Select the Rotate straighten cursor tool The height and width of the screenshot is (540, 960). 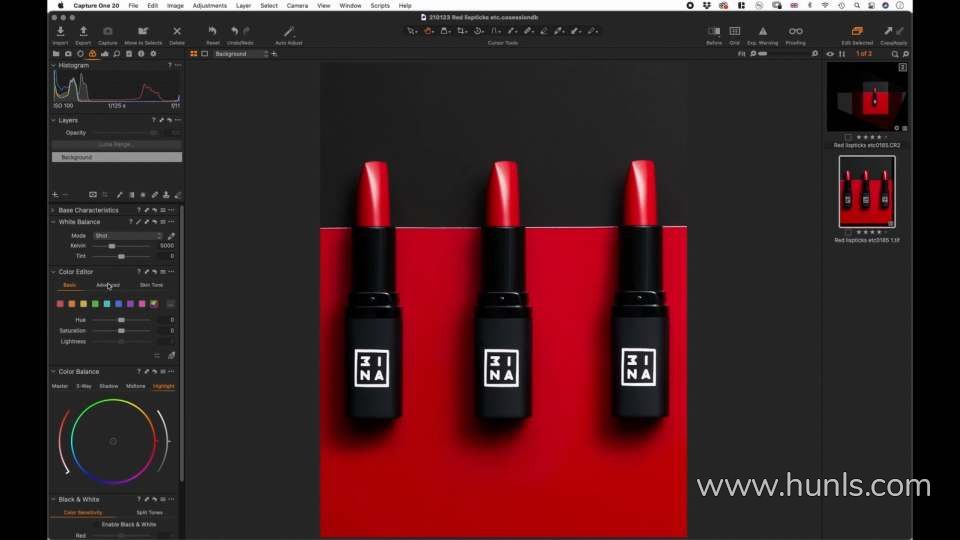479,31
